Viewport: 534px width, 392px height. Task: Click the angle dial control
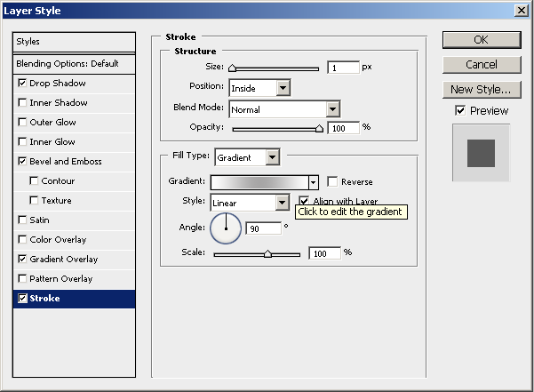coord(226,228)
